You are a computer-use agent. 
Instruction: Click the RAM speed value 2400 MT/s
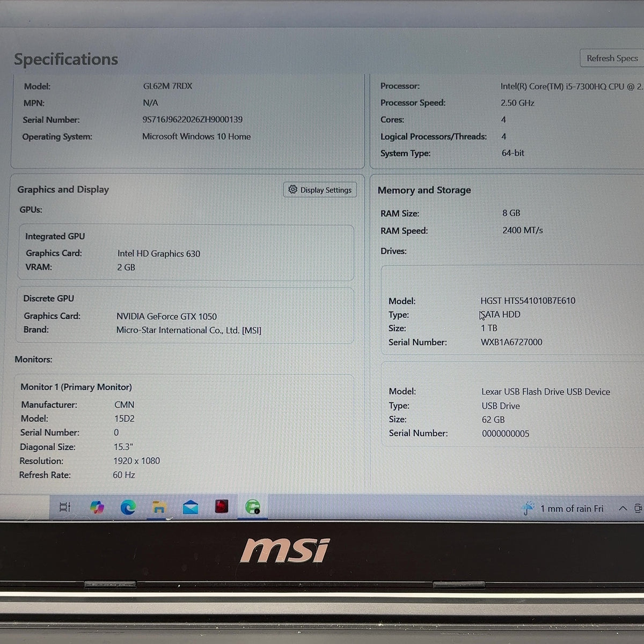(x=522, y=230)
